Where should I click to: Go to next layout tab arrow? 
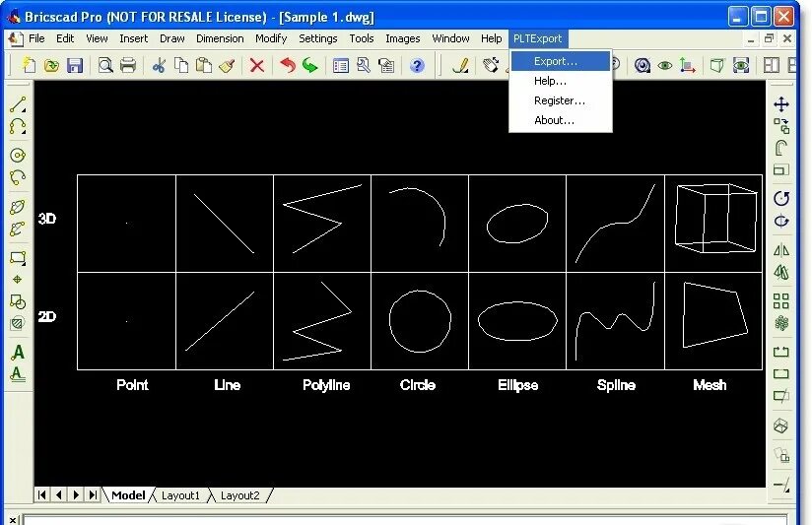pyautogui.click(x=76, y=495)
